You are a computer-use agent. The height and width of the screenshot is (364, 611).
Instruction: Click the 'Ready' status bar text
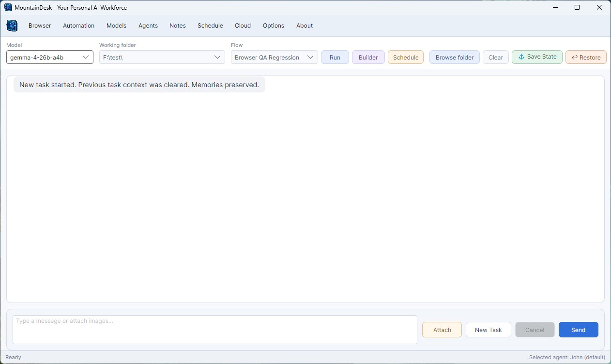(13, 357)
